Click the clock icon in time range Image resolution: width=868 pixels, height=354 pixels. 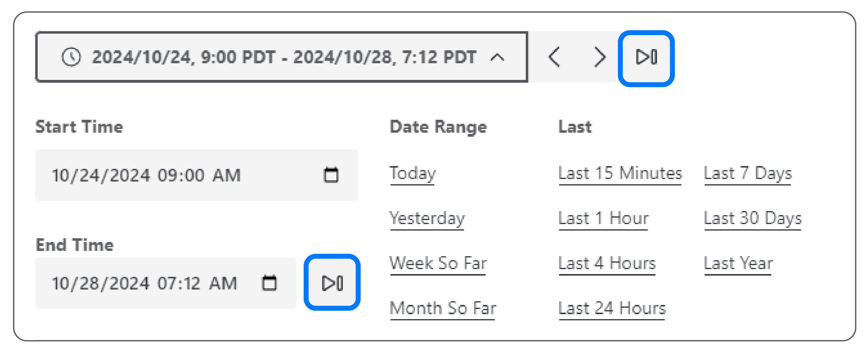(x=71, y=57)
